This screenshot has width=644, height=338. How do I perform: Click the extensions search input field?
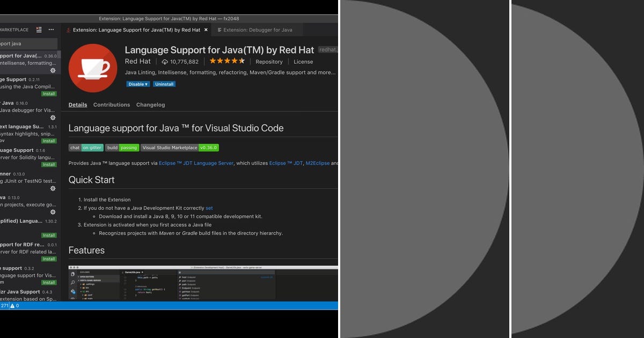[x=28, y=44]
